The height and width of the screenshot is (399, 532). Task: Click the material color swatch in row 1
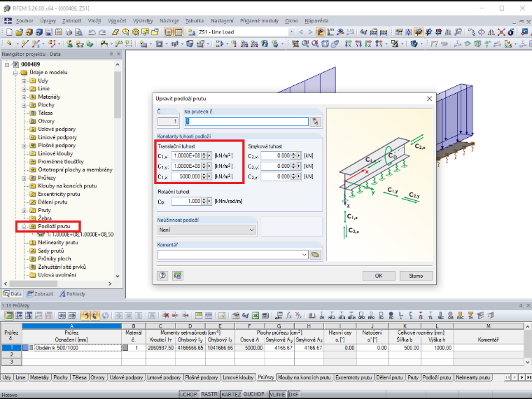125,348
